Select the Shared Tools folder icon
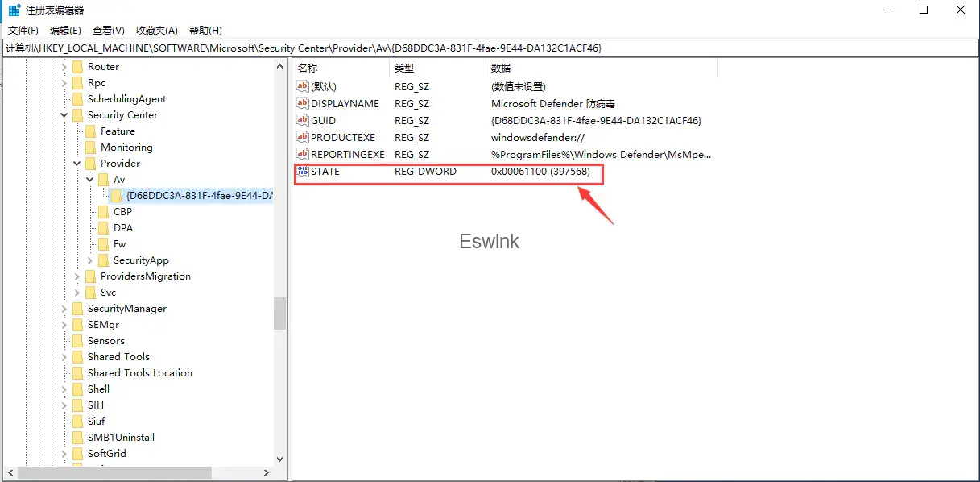The height and width of the screenshot is (482, 980). [77, 357]
